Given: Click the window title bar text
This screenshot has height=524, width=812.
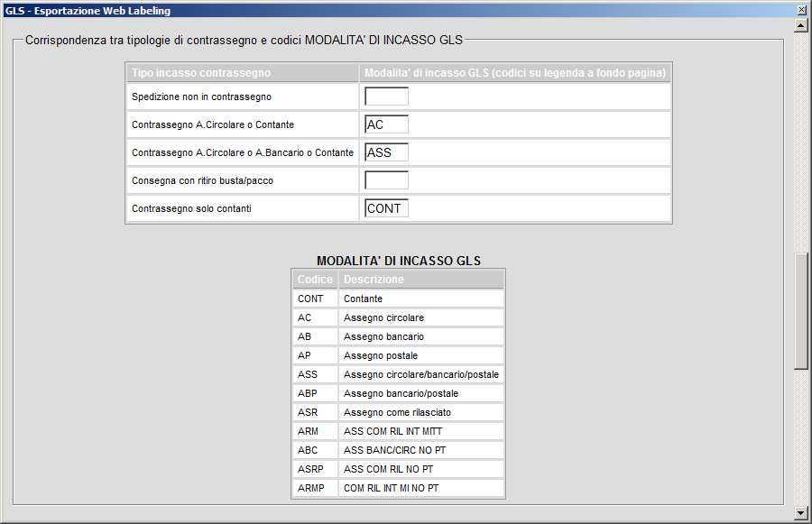Looking at the screenshot, I should pos(88,10).
